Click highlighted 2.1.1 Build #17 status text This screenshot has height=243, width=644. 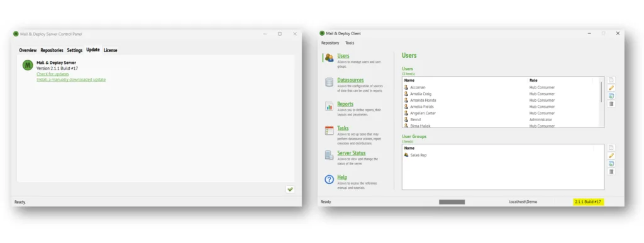point(588,202)
